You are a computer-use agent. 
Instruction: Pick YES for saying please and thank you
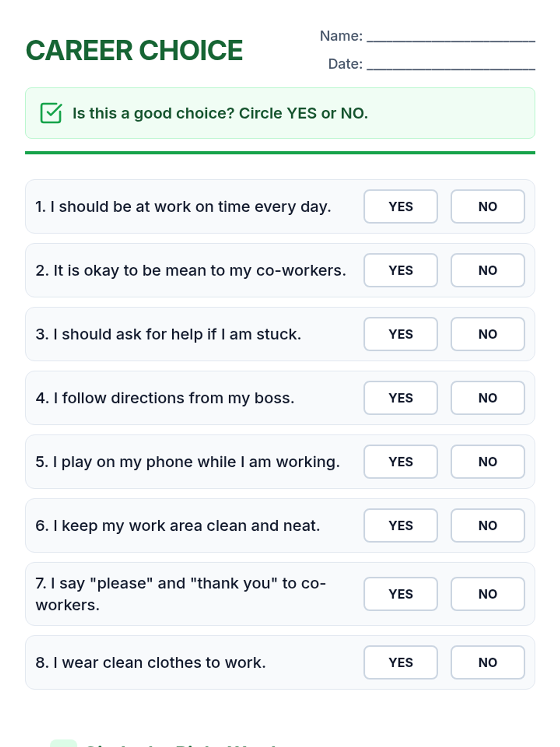click(x=400, y=594)
